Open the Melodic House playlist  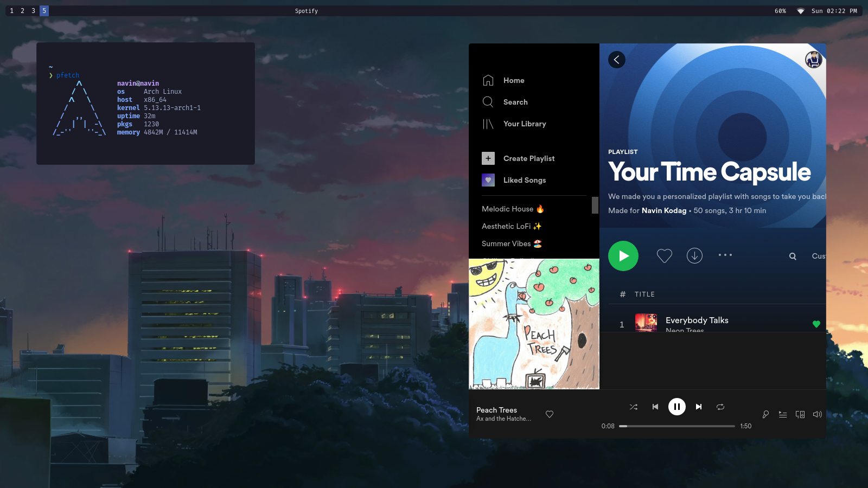[513, 209]
